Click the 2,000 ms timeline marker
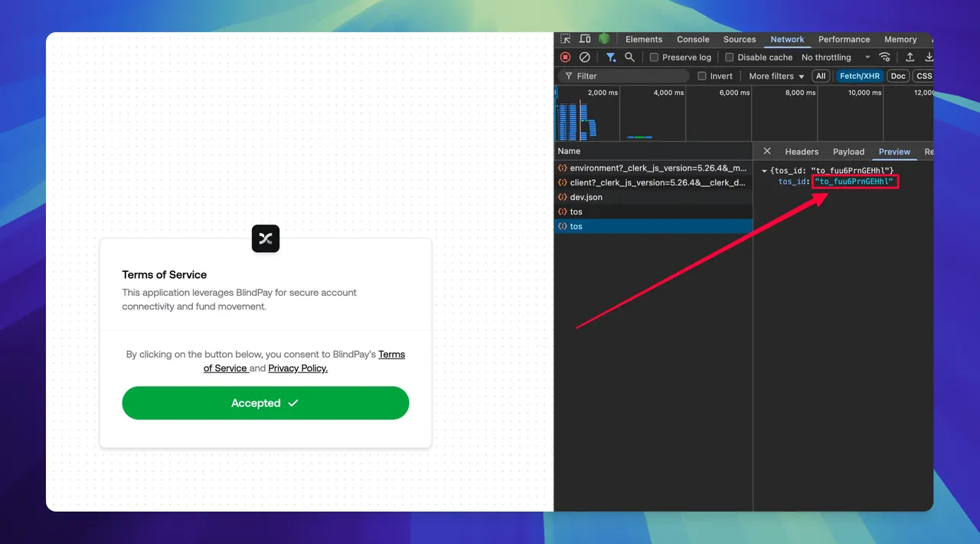The height and width of the screenshot is (544, 980). coord(603,93)
